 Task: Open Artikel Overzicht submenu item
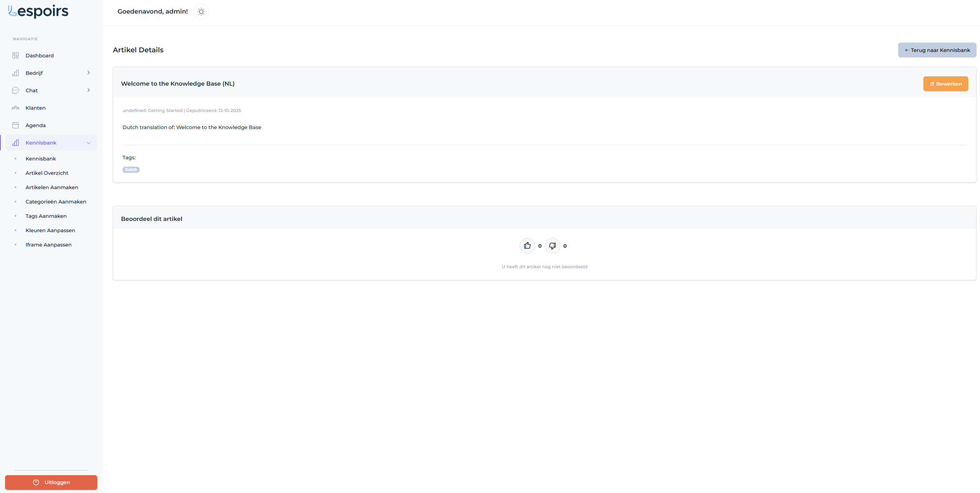click(47, 173)
